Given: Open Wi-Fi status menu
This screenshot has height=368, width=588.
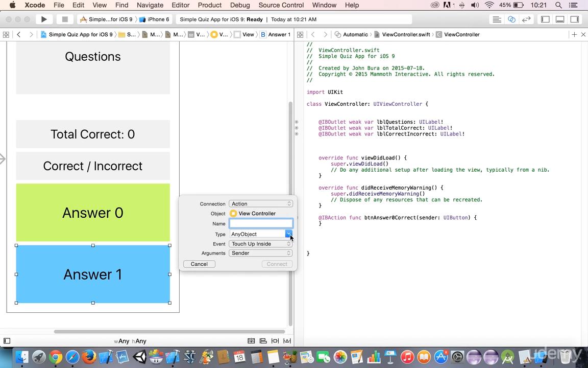Looking at the screenshot, I should pos(489,5).
